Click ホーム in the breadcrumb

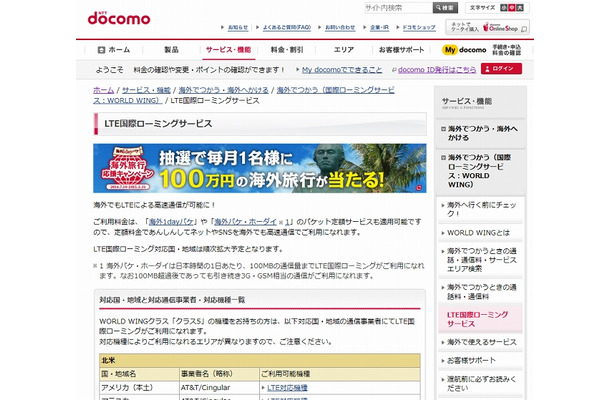click(x=103, y=90)
